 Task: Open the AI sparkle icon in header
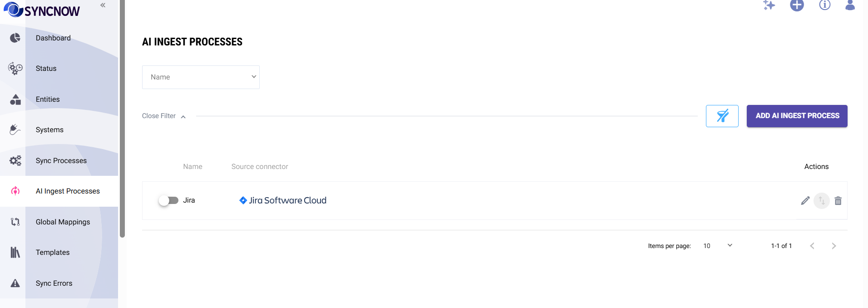769,5
